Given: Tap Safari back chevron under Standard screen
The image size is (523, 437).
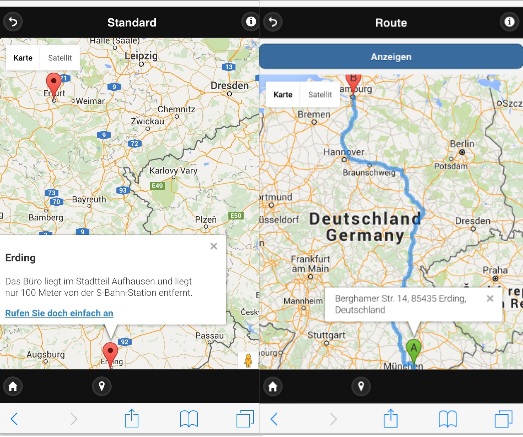Looking at the screenshot, I should pos(14,419).
